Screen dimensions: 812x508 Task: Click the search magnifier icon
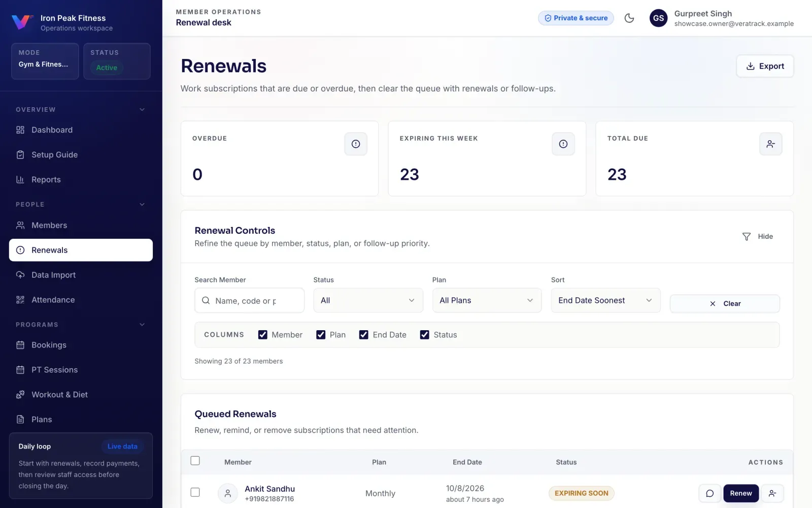(x=206, y=301)
